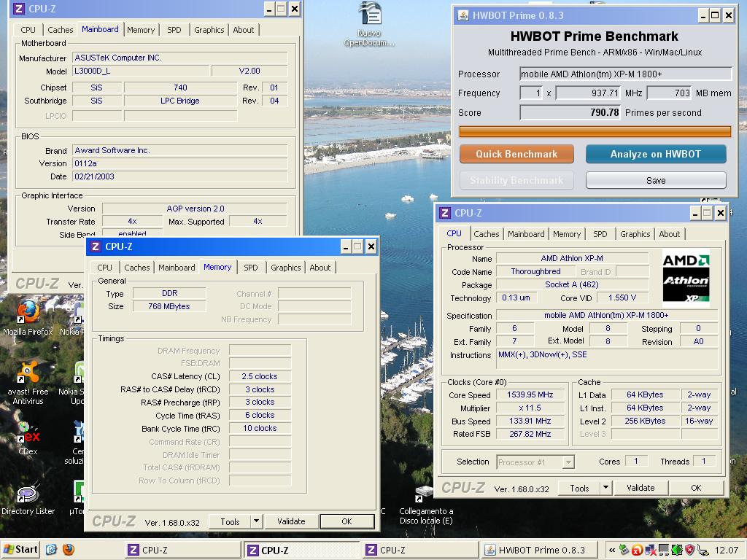The image size is (747, 560).
Task: Launch Mozilla Firefox from the desktop shortcut
Action: tap(28, 316)
